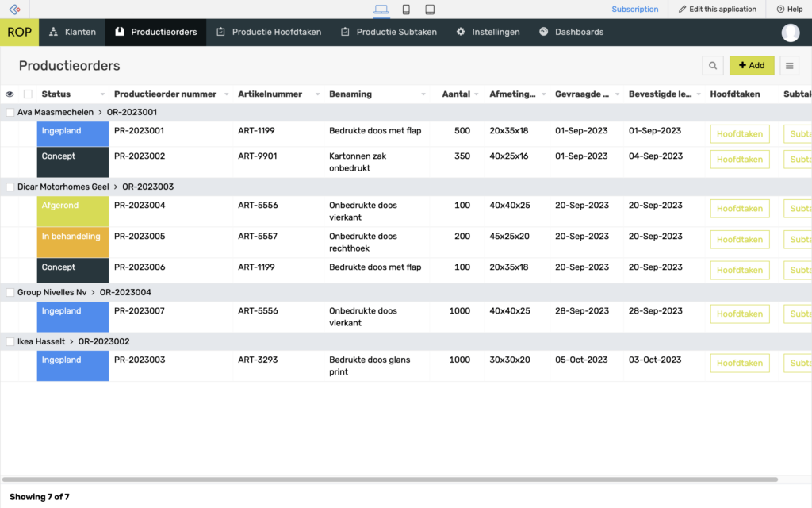Viewport: 812px width, 508px height.
Task: Click the Productie Subtaken clipboard icon
Action: pos(345,32)
